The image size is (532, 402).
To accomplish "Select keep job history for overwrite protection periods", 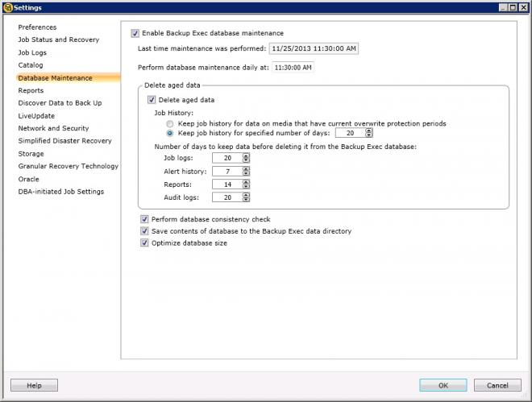I will tap(169, 124).
